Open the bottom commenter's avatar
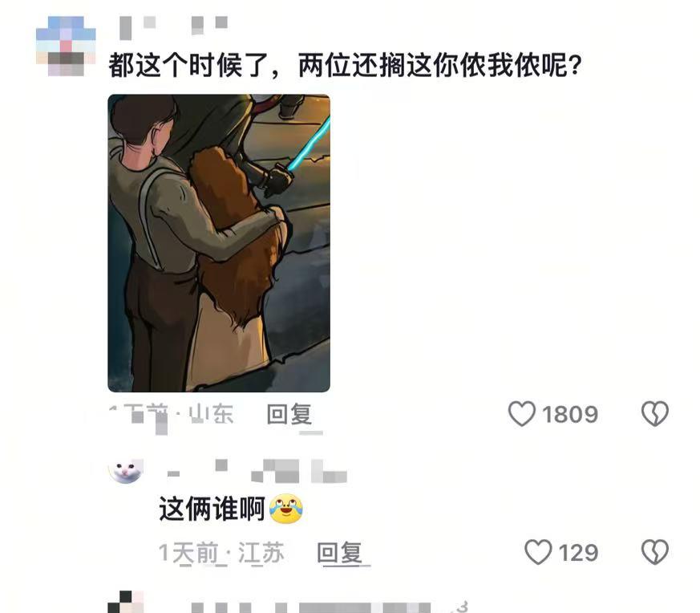 pyautogui.click(x=126, y=602)
